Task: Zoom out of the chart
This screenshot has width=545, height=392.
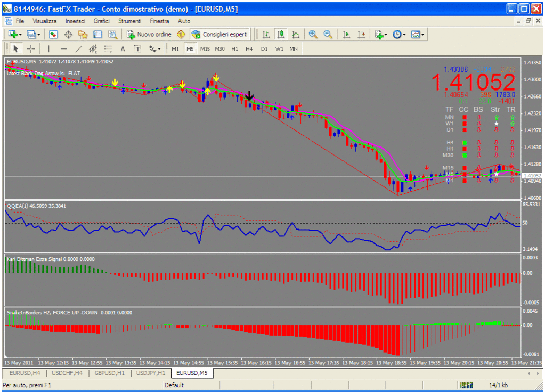Action: coord(328,35)
